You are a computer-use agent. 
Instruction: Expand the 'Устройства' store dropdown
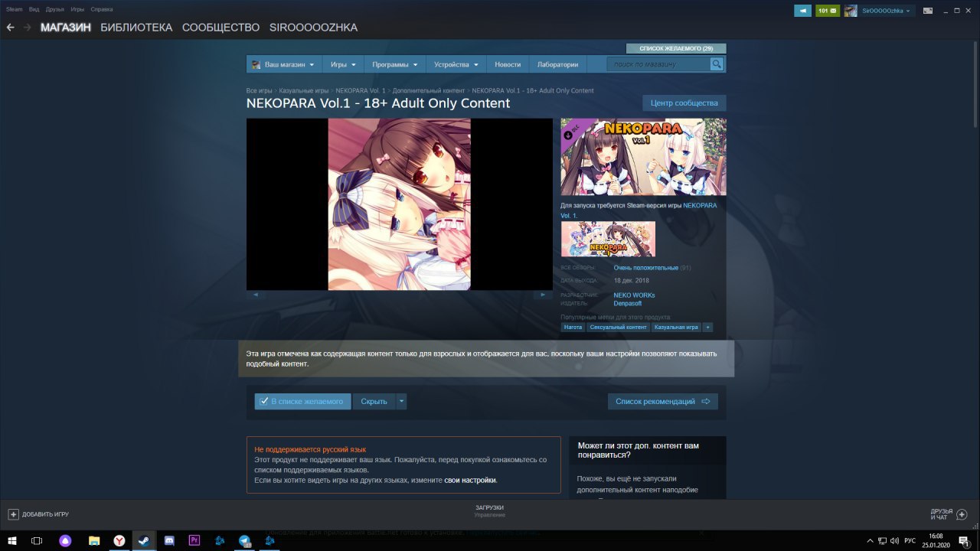(x=456, y=64)
